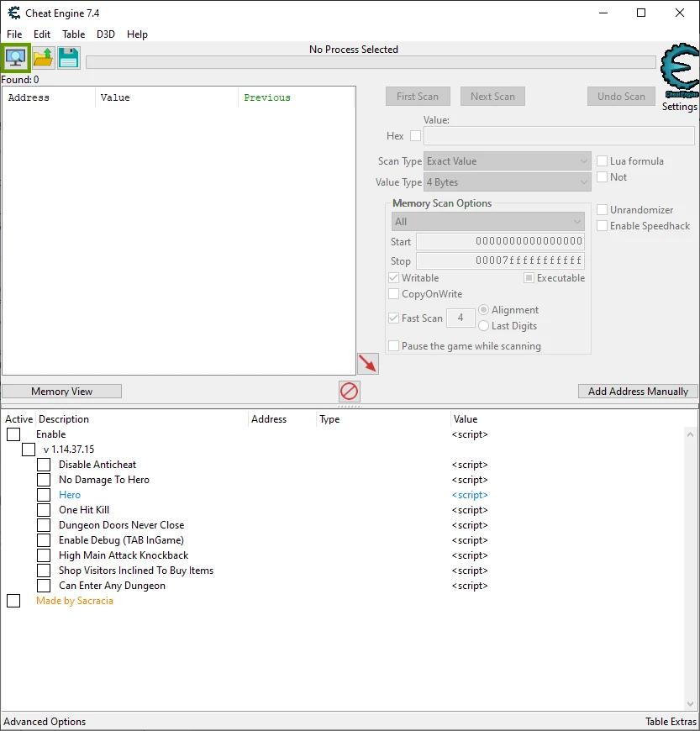This screenshot has width=700, height=731.
Task: Toggle the Made by Sacracia checkbox
Action: [13, 601]
